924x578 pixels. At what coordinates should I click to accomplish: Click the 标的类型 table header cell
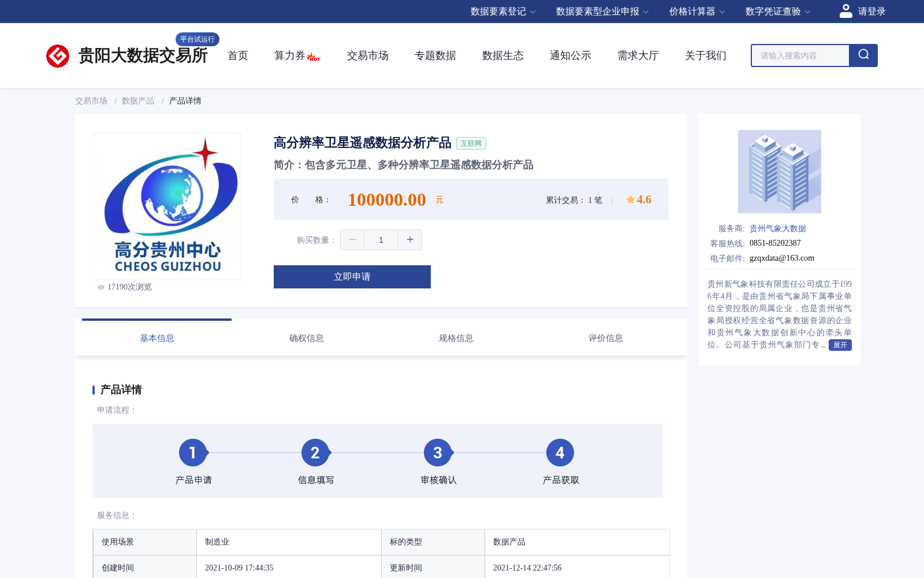point(433,542)
